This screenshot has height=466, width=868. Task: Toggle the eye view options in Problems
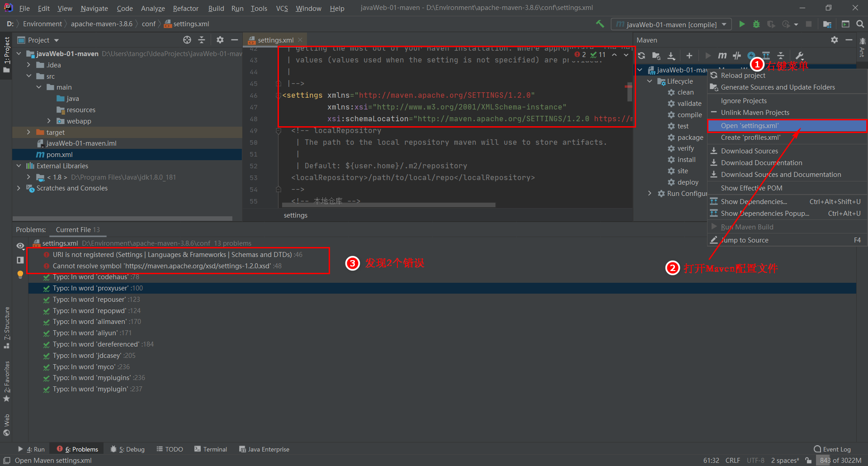[x=20, y=246]
